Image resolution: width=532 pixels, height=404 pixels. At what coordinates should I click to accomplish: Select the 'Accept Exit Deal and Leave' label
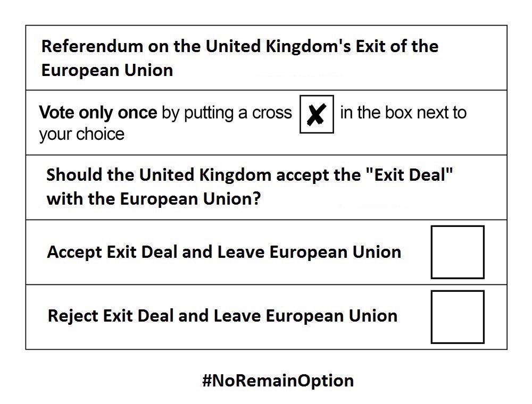click(x=156, y=252)
